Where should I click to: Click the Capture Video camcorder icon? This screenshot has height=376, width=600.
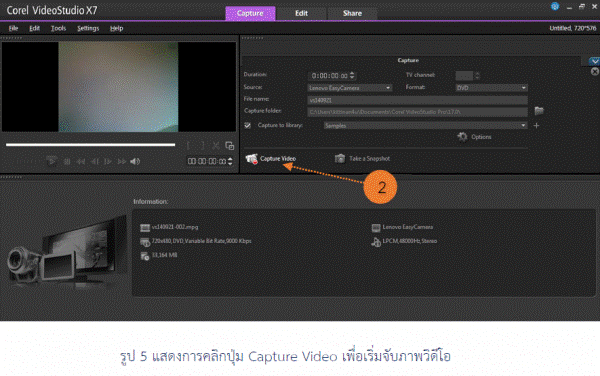tap(252, 159)
